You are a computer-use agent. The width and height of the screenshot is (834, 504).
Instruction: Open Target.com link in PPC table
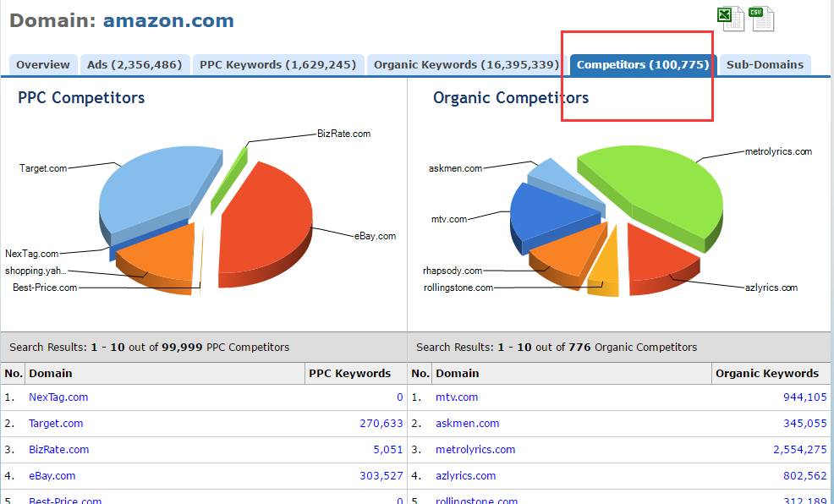pyautogui.click(x=56, y=424)
